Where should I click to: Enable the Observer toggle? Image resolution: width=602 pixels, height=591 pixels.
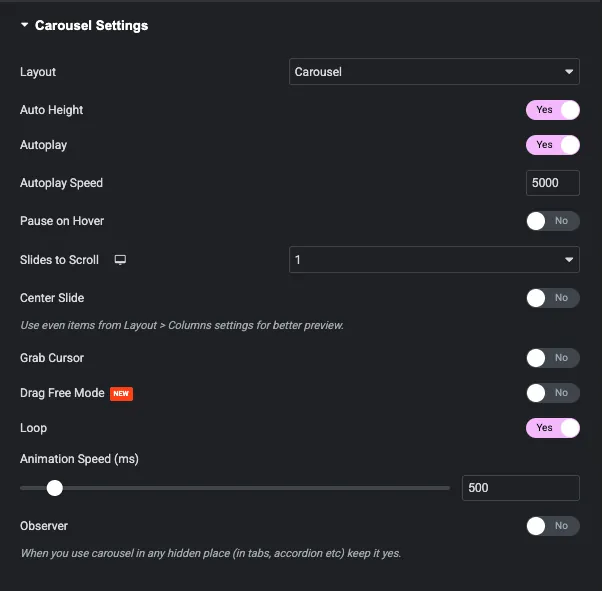click(552, 526)
